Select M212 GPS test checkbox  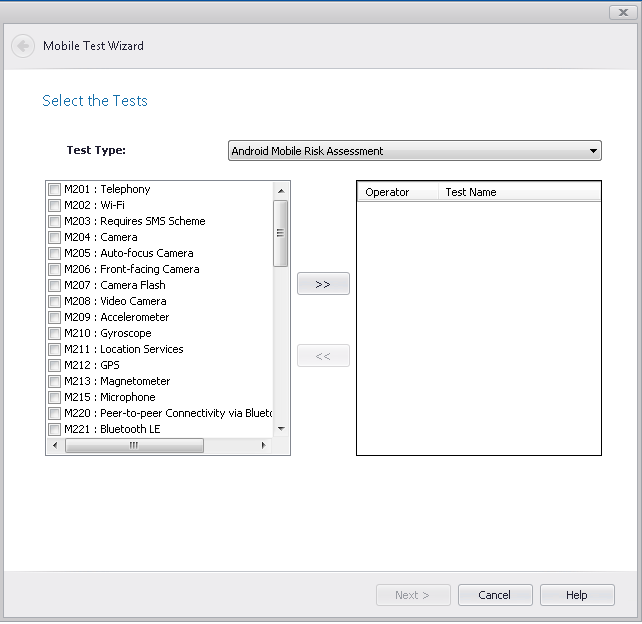54,366
